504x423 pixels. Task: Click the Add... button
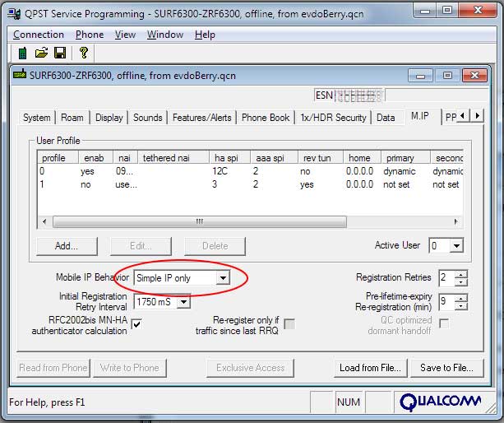click(x=67, y=246)
